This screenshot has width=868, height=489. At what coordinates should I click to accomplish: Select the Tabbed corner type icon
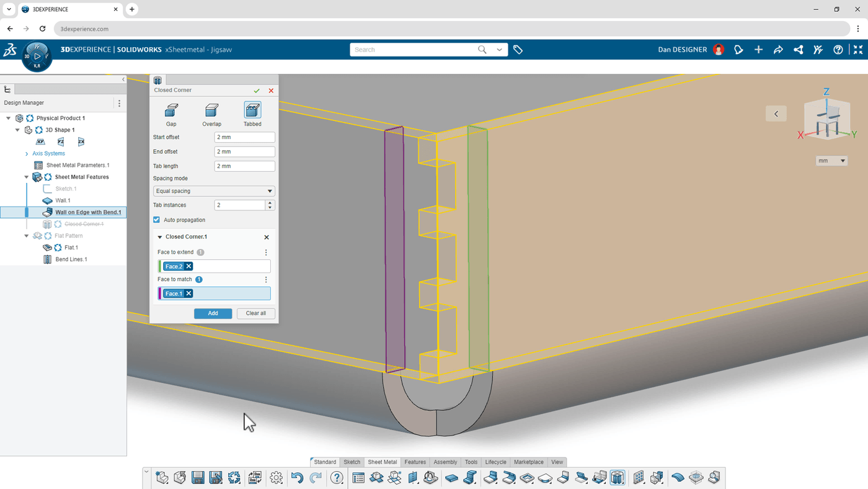252,110
